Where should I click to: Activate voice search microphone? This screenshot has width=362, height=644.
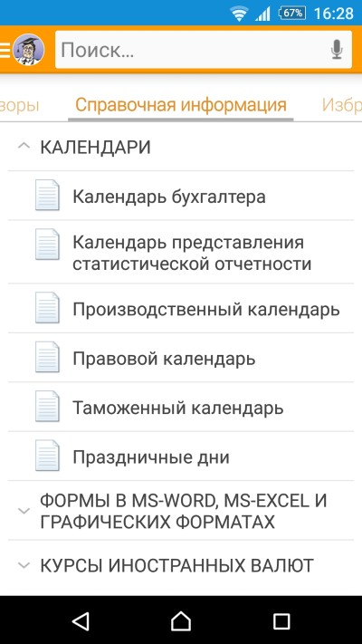(x=337, y=50)
